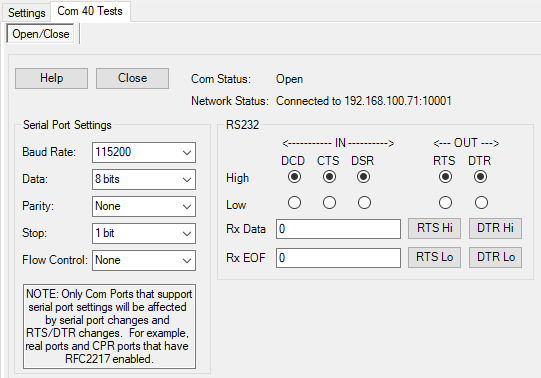
Task: Click the 'Rx EOF' label
Action: 246,258
